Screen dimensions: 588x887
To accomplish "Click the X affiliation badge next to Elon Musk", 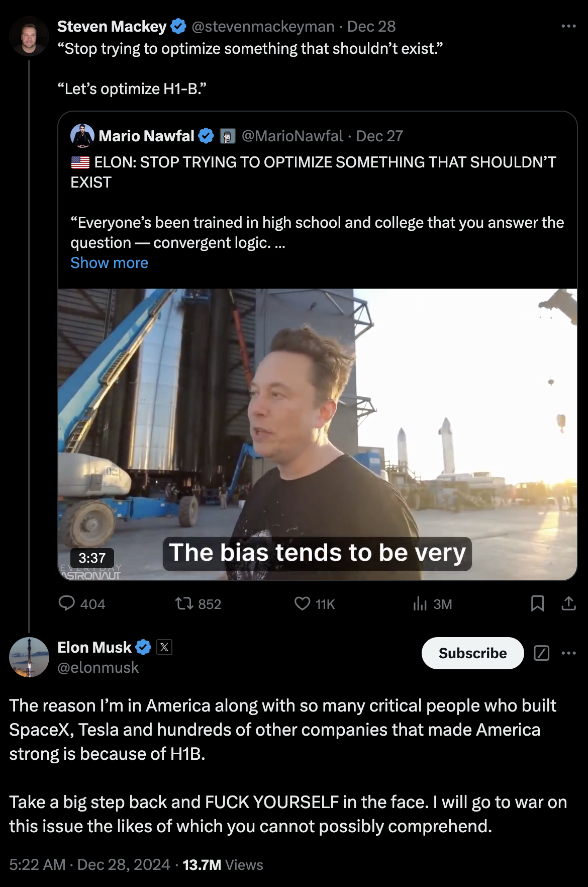I will coord(164,647).
